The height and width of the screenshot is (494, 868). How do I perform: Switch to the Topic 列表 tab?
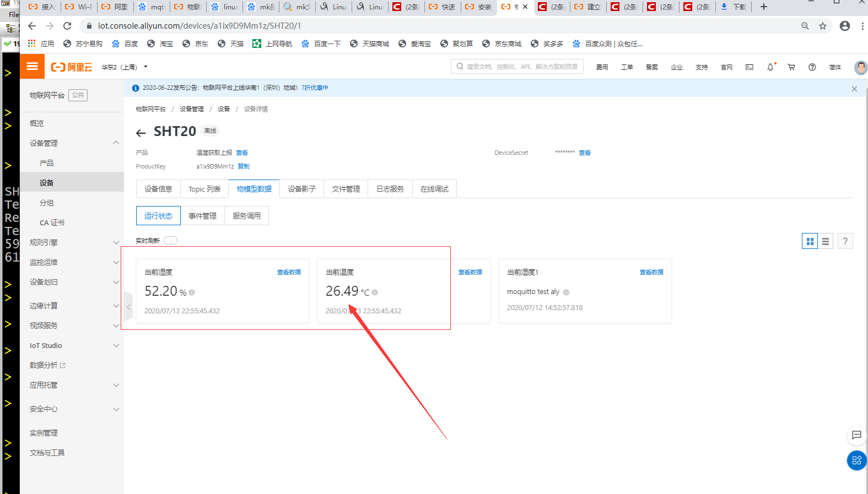[x=204, y=189]
